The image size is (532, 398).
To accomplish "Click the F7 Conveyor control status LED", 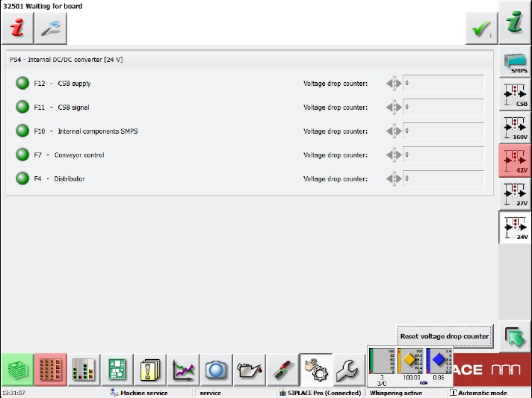I will [22, 155].
